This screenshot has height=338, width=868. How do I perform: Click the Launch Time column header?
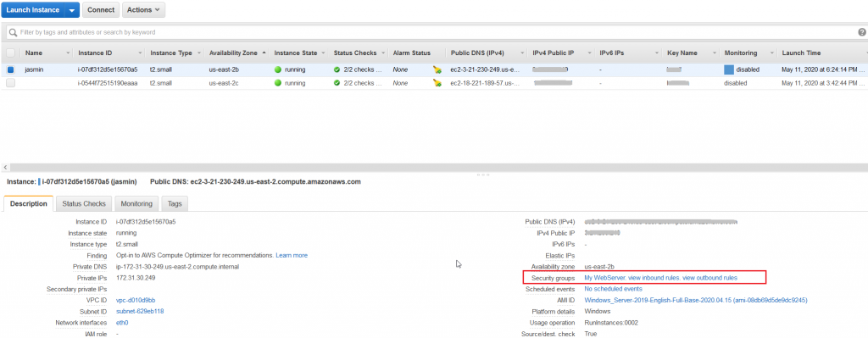(801, 53)
